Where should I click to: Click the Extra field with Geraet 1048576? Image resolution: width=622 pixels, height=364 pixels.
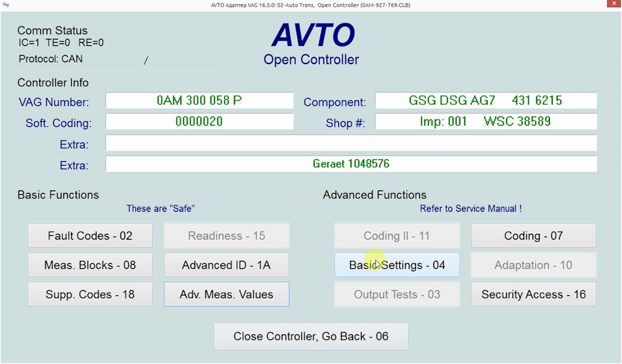pyautogui.click(x=351, y=164)
